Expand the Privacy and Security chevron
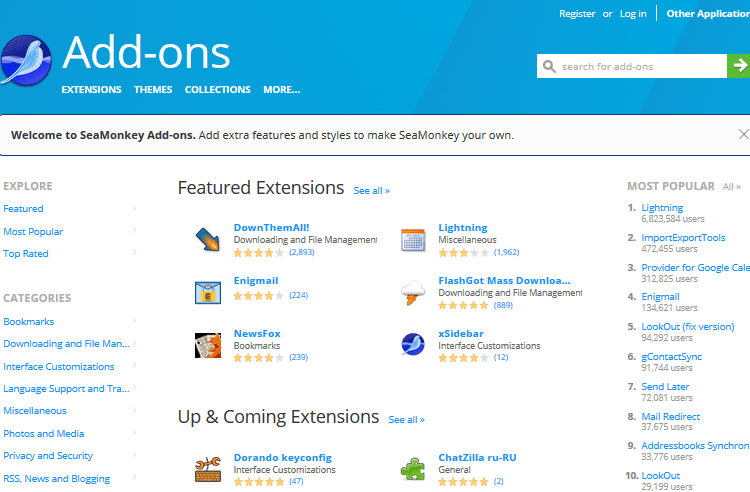Viewport: 750px width, 492px height. [x=134, y=455]
